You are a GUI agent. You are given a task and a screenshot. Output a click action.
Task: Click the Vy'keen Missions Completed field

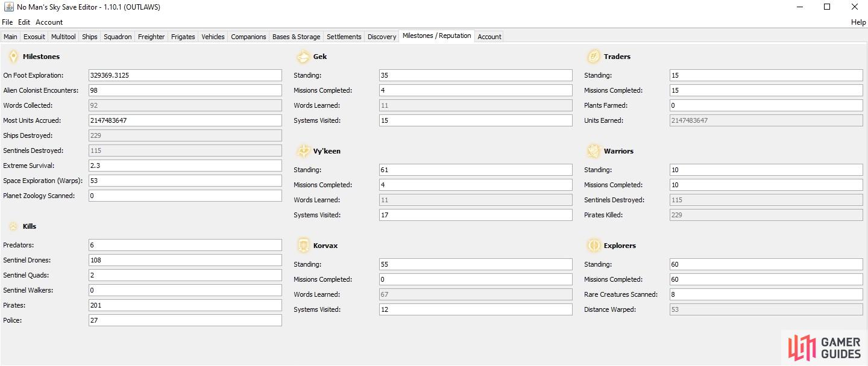point(476,185)
